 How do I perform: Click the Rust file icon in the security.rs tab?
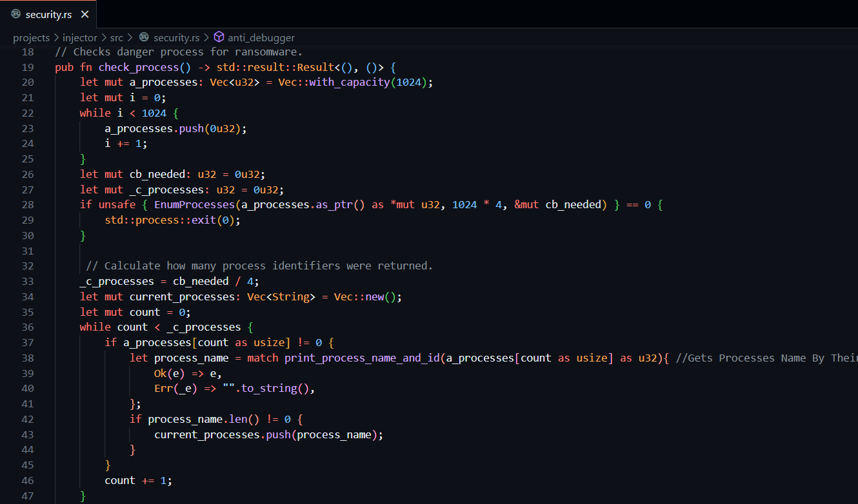(16, 14)
